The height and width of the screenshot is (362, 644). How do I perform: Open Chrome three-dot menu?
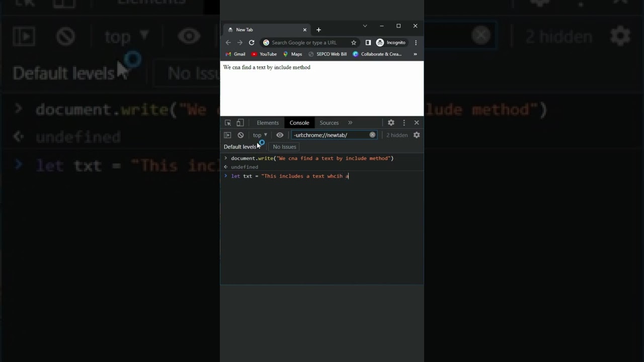coord(416,43)
